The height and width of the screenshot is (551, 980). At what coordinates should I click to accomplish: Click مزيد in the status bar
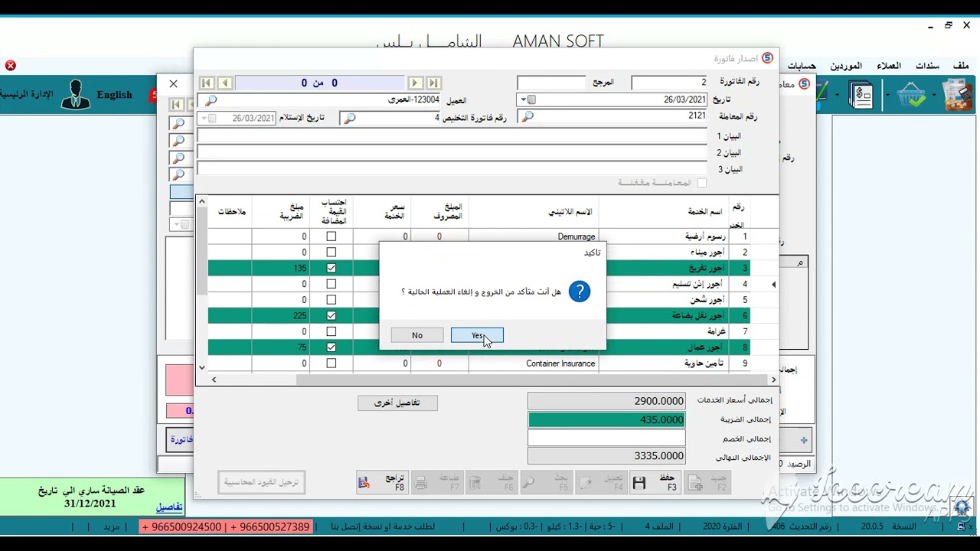pos(112,527)
